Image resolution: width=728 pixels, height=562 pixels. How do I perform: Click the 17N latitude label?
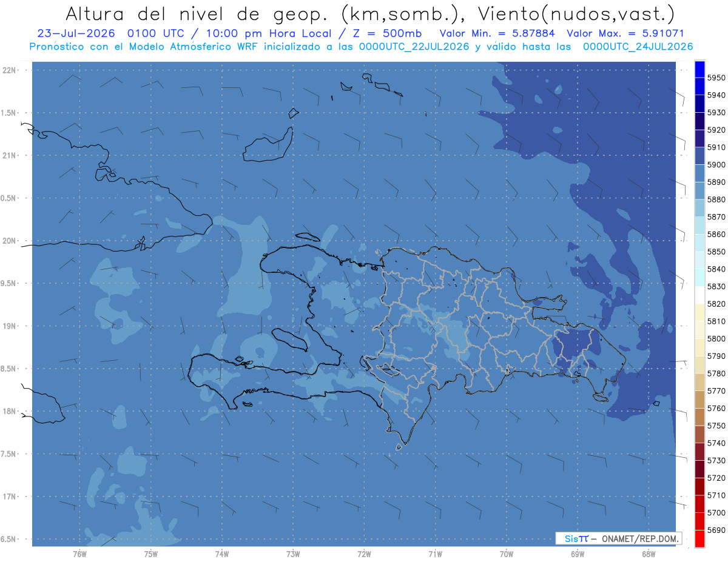8,497
